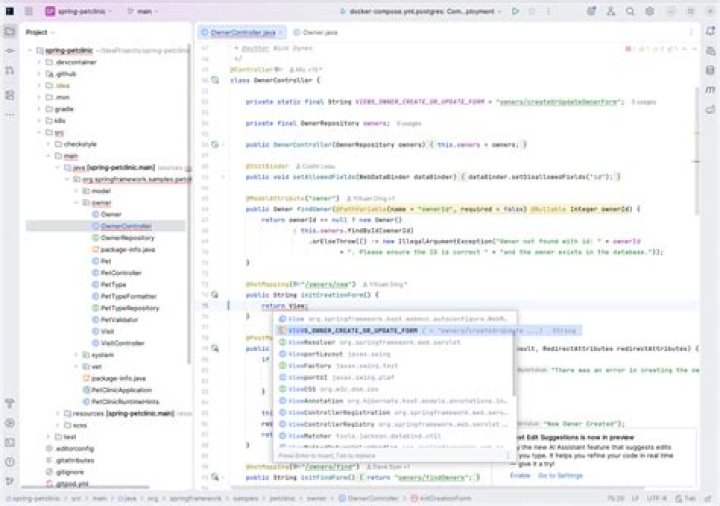Choose ViewControllerRegistry completion suggestion
This screenshot has height=506, width=720.
point(394,424)
